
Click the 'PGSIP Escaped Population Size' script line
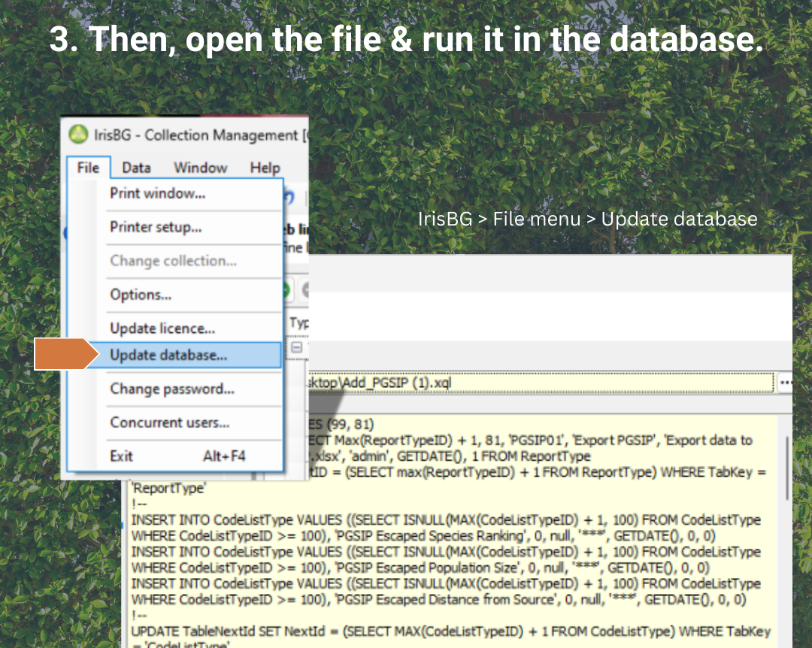click(x=420, y=568)
